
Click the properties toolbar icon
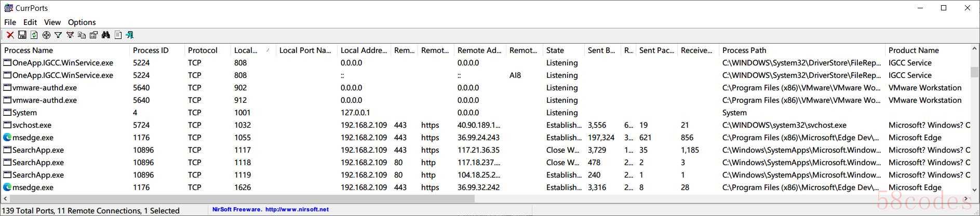click(x=93, y=35)
